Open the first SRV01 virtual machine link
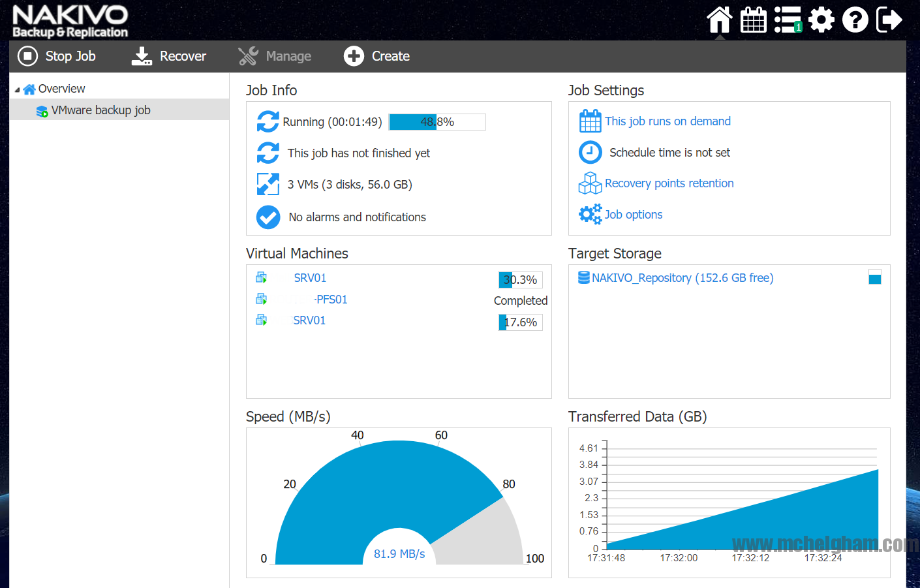 [310, 278]
